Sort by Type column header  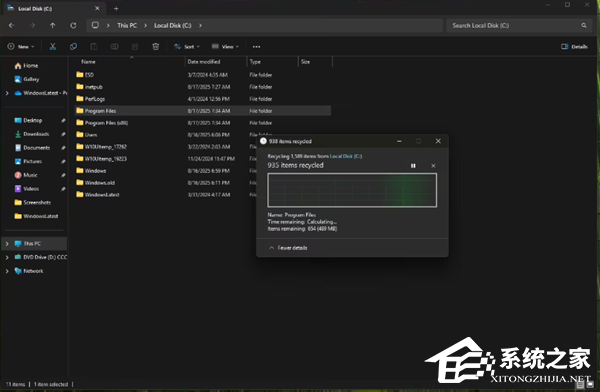(255, 62)
